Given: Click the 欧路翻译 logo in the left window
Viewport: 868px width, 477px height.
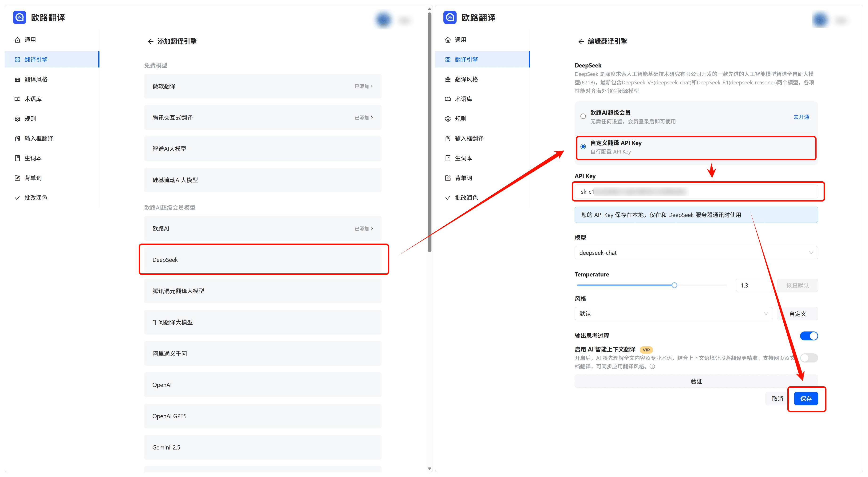Looking at the screenshot, I should pos(20,18).
